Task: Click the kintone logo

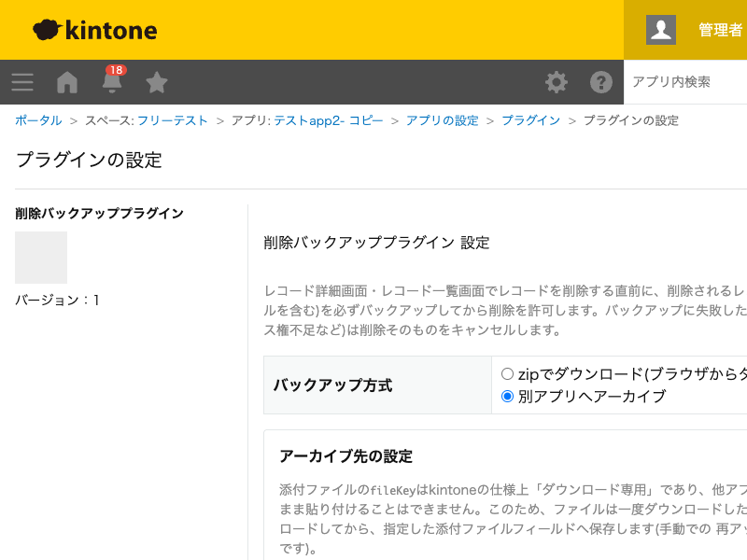Action: click(x=95, y=30)
